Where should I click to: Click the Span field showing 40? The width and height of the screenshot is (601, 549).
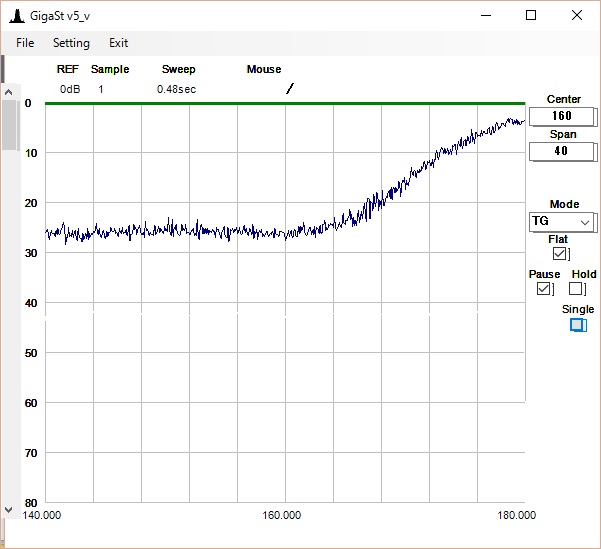[562, 151]
